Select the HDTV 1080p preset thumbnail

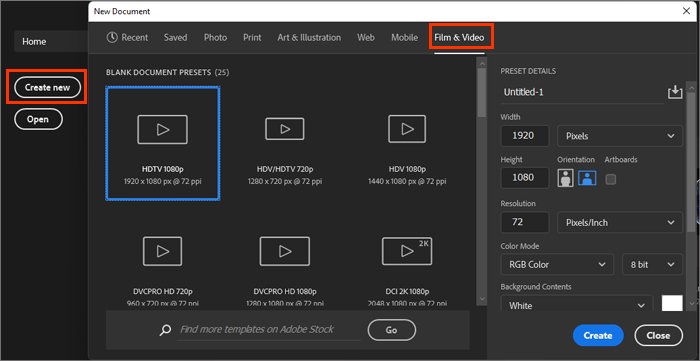click(x=162, y=143)
